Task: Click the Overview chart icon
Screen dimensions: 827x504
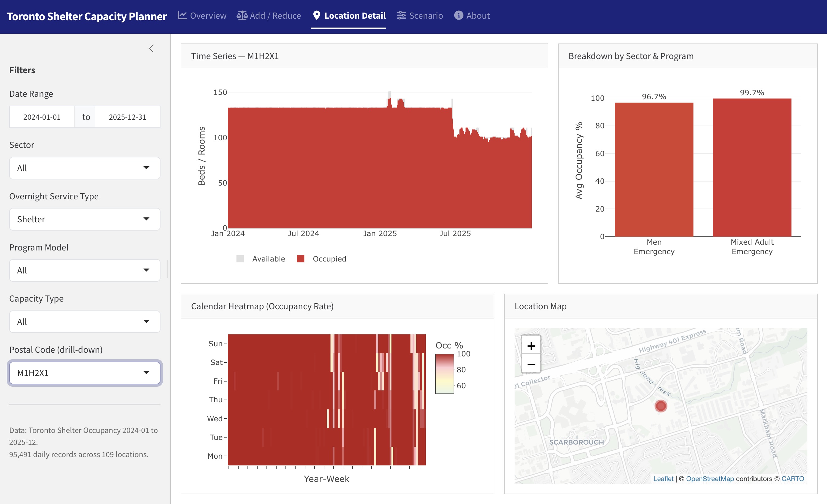Action: tap(182, 15)
